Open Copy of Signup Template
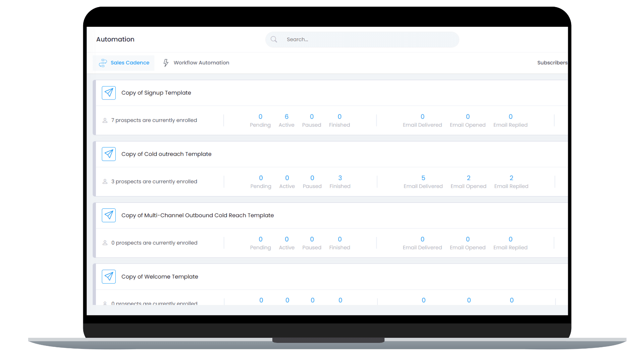This screenshot has width=644, height=362. click(156, 93)
